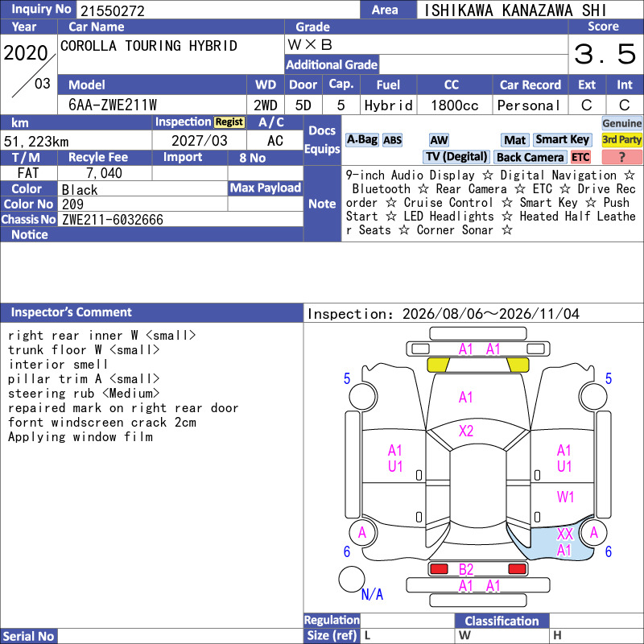
Task: Click the mileage value 51,223km
Action: coord(36,142)
